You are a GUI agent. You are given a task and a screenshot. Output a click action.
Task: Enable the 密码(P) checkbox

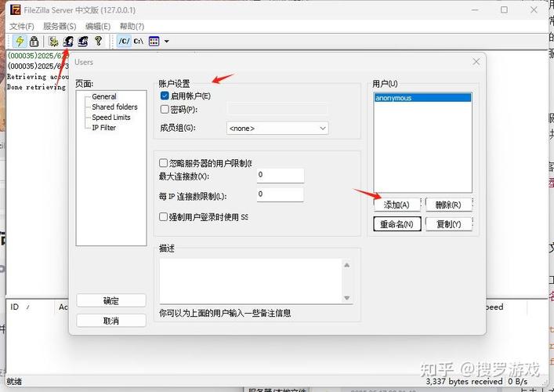point(165,109)
